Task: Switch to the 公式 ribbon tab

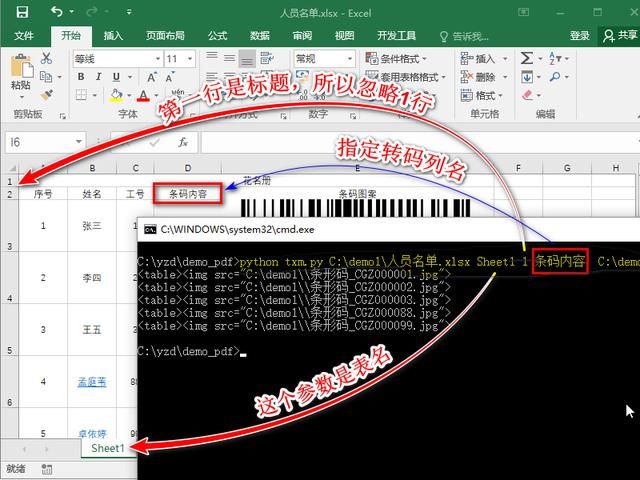Action: [x=217, y=36]
